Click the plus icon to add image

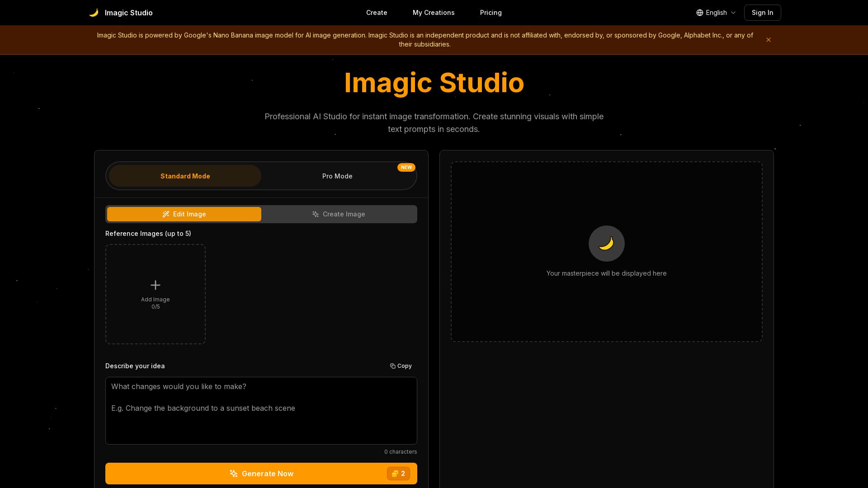point(156,285)
